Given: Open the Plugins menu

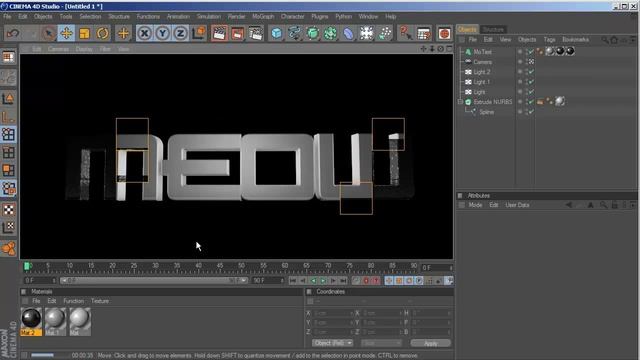Looking at the screenshot, I should pyautogui.click(x=320, y=16).
